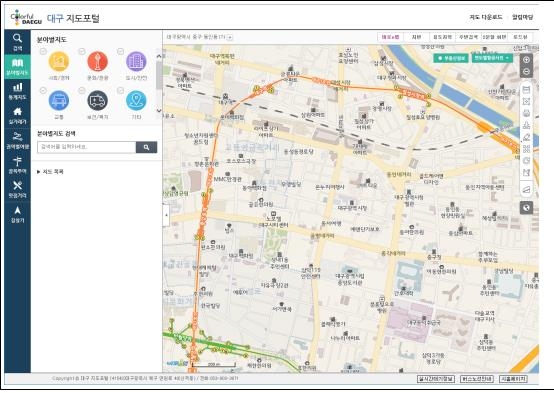This screenshot has width=554, height=393.
Task: Choose the blue 교통 bus category icon
Action: [59, 100]
